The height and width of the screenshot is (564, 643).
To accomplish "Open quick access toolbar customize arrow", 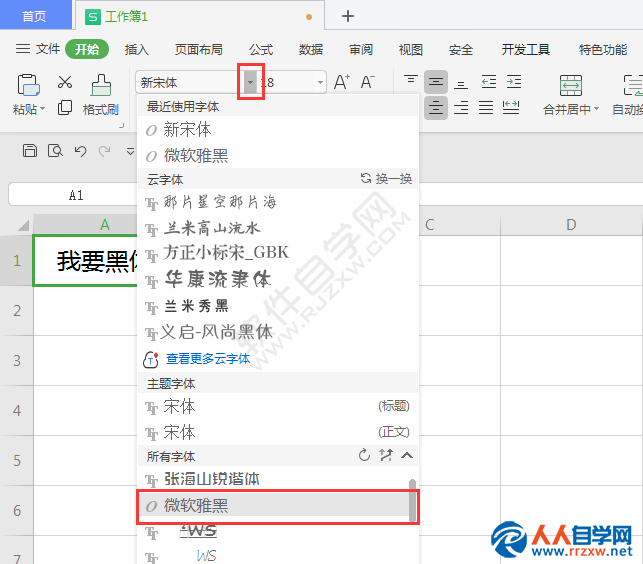I will click(130, 151).
